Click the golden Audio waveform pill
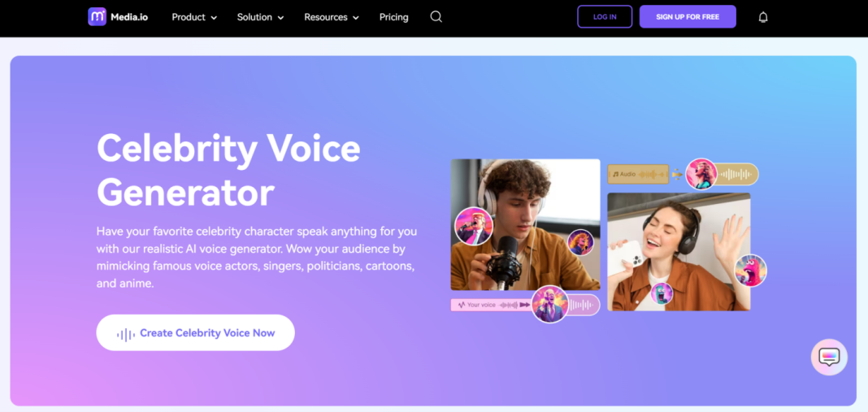 638,174
